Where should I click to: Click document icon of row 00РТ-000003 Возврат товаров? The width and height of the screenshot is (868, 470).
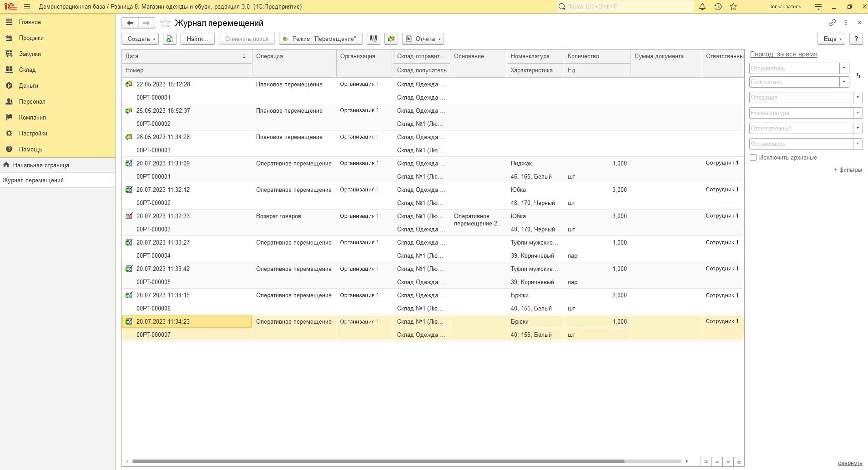(129, 216)
